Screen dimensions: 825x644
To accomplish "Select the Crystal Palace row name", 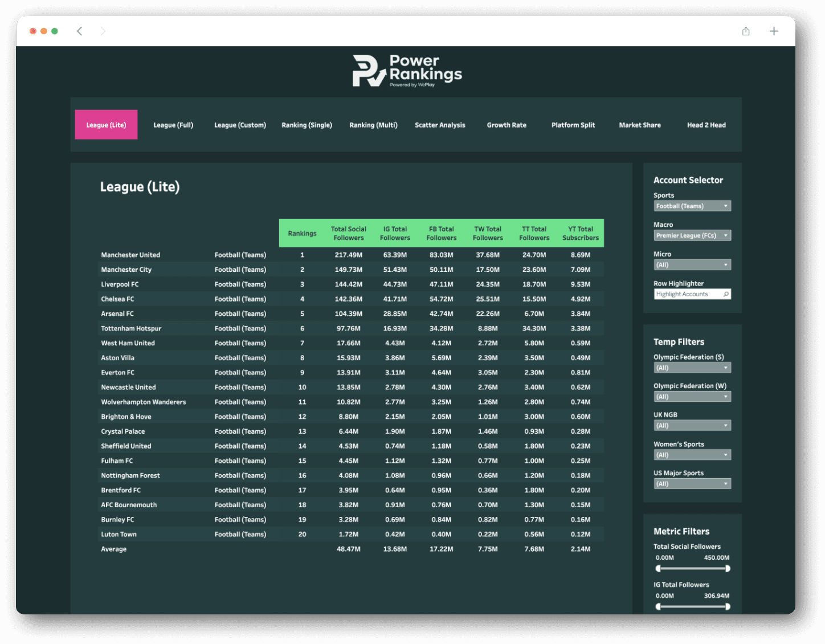I will pyautogui.click(x=123, y=432).
